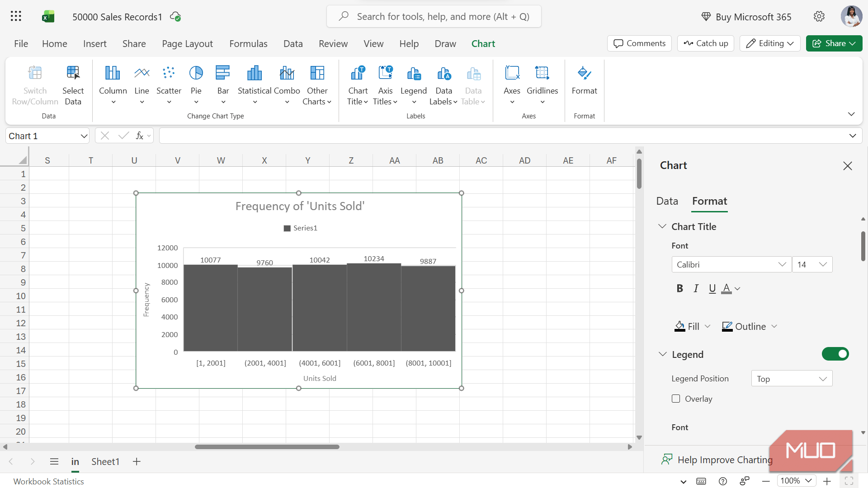Open the Select Data tool
Viewport: 868px width, 488px height.
pyautogui.click(x=73, y=85)
